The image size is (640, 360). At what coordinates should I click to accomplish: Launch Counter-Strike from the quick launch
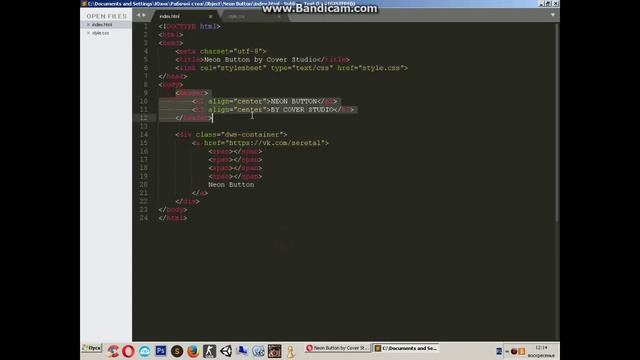click(x=209, y=351)
